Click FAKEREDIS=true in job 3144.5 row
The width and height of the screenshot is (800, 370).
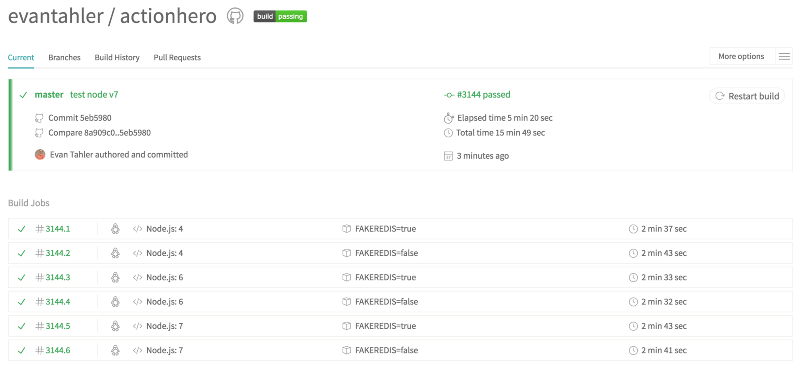385,326
